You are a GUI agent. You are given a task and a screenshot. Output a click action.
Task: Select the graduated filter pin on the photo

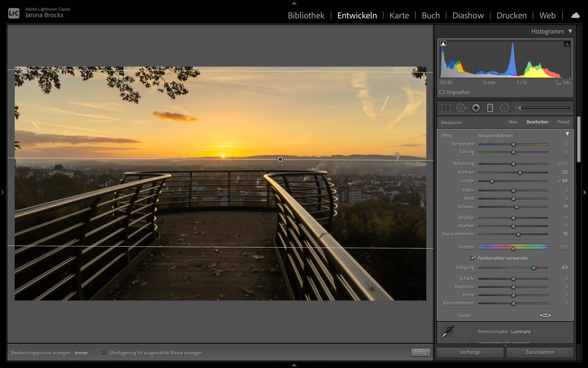(280, 159)
